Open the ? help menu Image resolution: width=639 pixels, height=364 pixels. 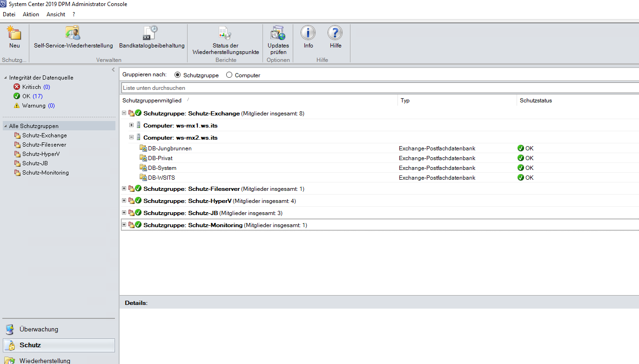pyautogui.click(x=74, y=14)
